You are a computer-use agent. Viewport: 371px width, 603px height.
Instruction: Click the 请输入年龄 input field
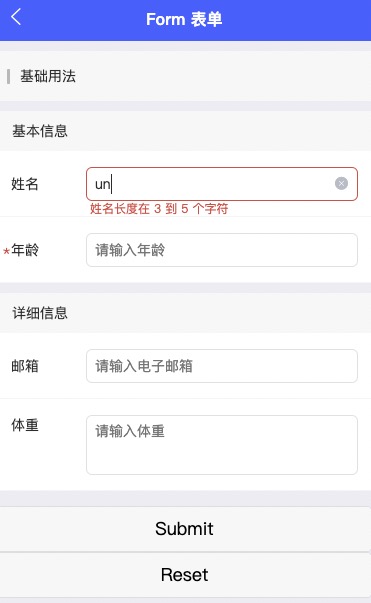click(x=222, y=250)
